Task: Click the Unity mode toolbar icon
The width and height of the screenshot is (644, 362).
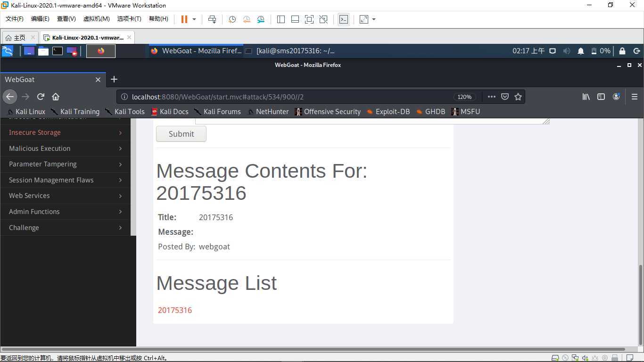Action: click(323, 19)
